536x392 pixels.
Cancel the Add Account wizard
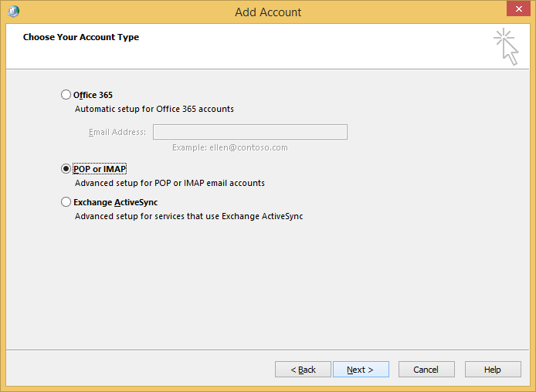click(x=426, y=370)
